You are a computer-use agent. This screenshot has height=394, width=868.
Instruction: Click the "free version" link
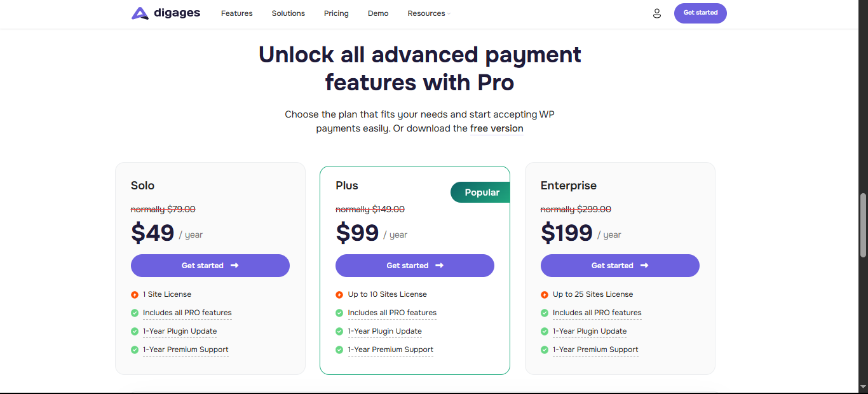(x=496, y=128)
